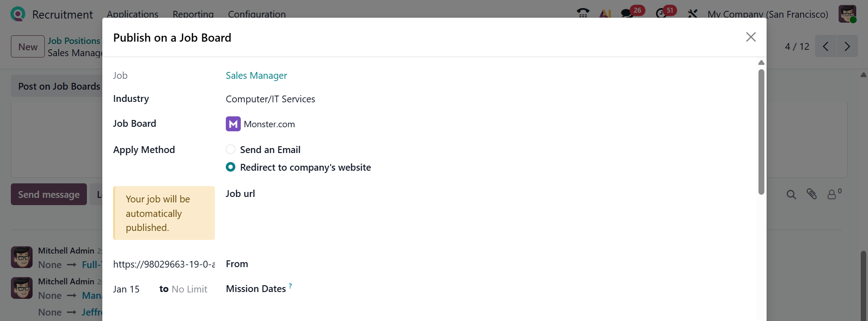
Task: Show followers via the person icon
Action: (x=832, y=194)
